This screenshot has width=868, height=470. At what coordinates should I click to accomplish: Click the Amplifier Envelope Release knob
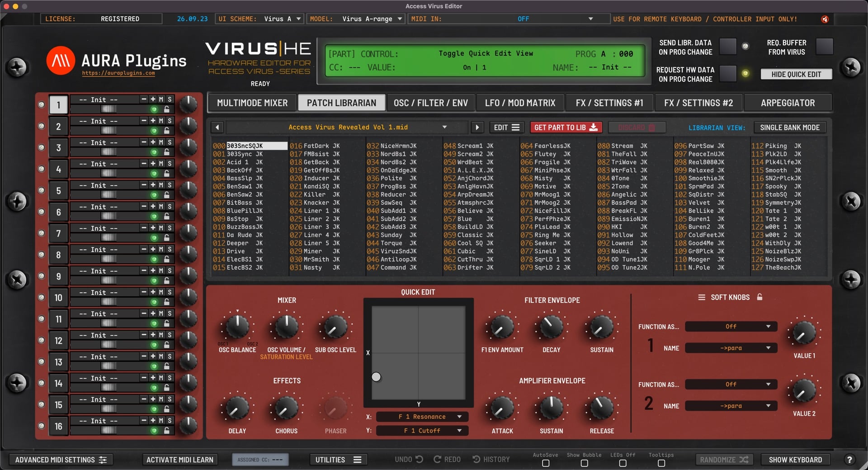click(x=601, y=408)
